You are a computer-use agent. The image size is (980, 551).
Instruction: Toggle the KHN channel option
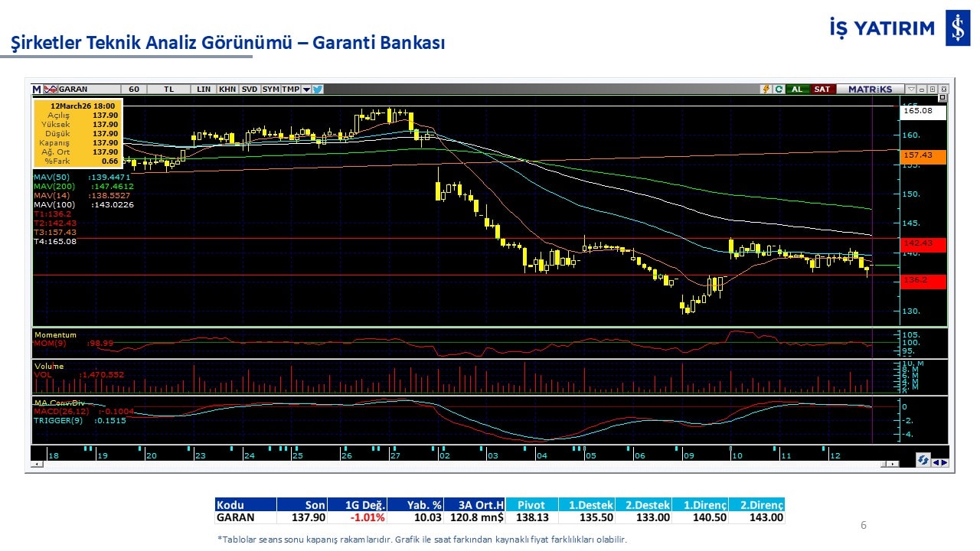pos(227,90)
